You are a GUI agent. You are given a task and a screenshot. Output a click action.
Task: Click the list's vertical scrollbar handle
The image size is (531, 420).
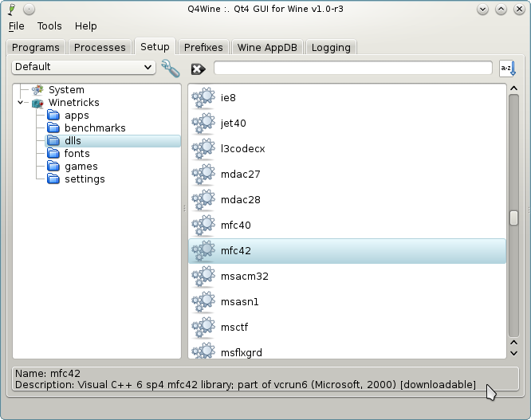click(x=513, y=218)
